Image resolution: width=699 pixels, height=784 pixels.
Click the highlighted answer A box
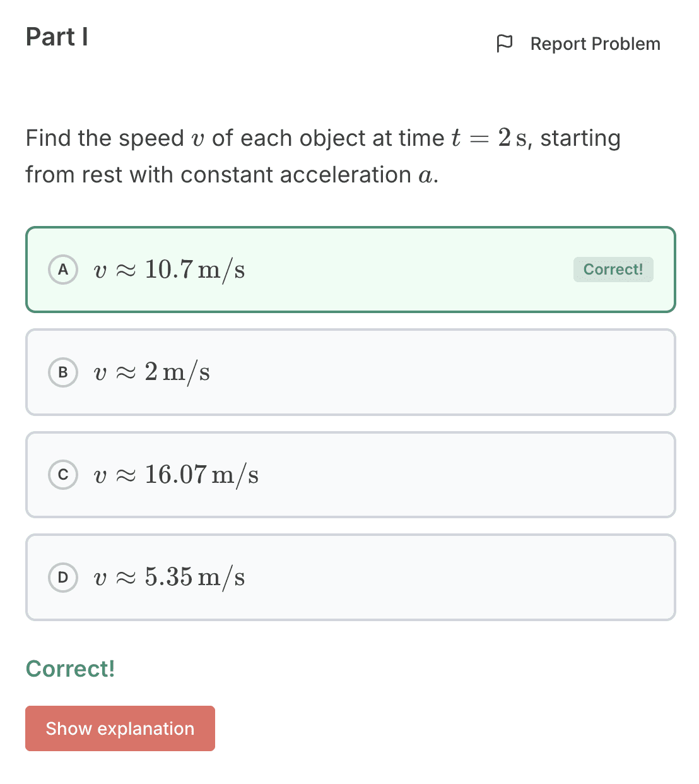point(349,270)
